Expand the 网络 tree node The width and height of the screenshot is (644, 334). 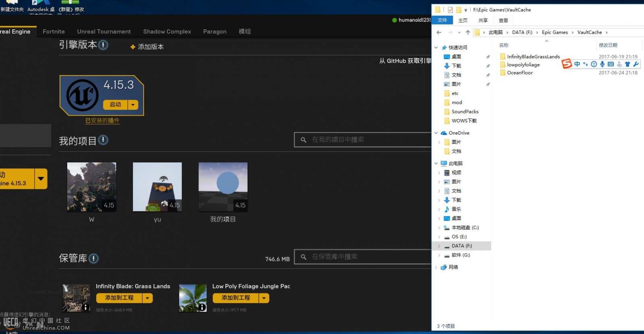coord(436,267)
